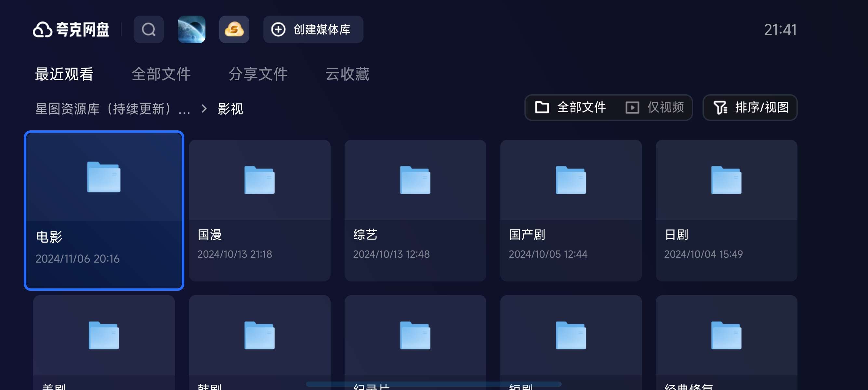This screenshot has height=390, width=868.
Task: Click the 创建媒体库 button
Action: [313, 29]
